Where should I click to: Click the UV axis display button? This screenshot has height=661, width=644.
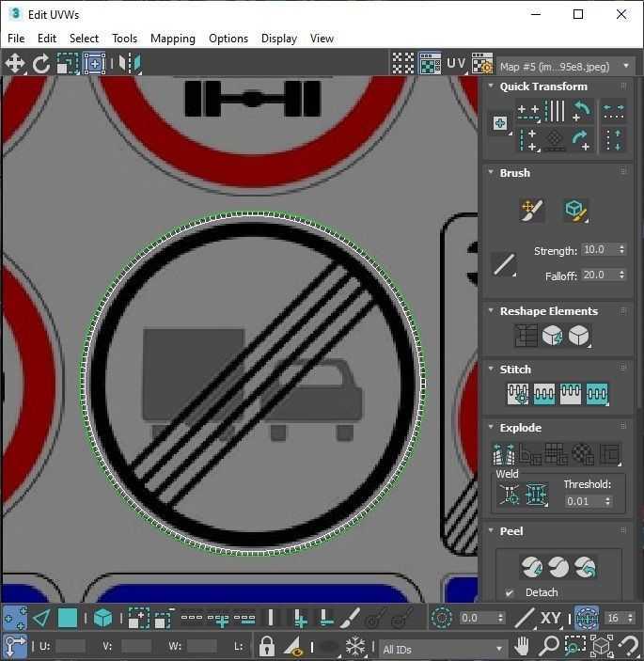pos(456,64)
